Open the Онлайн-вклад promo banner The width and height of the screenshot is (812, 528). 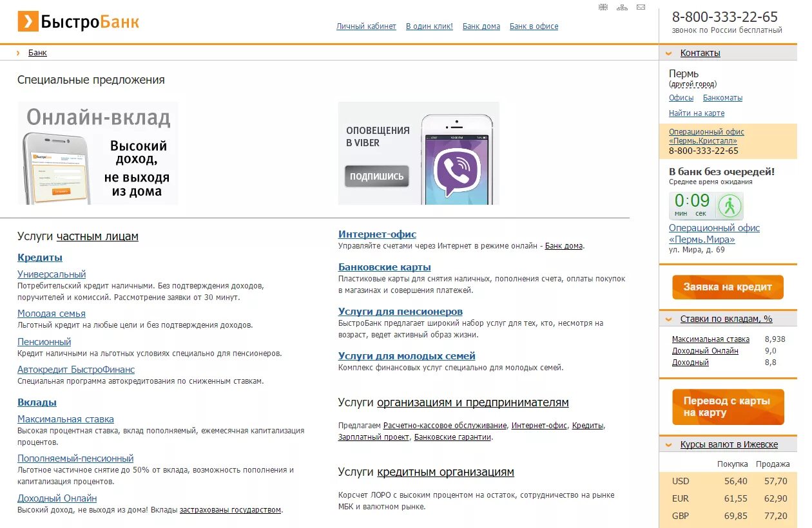[x=98, y=153]
